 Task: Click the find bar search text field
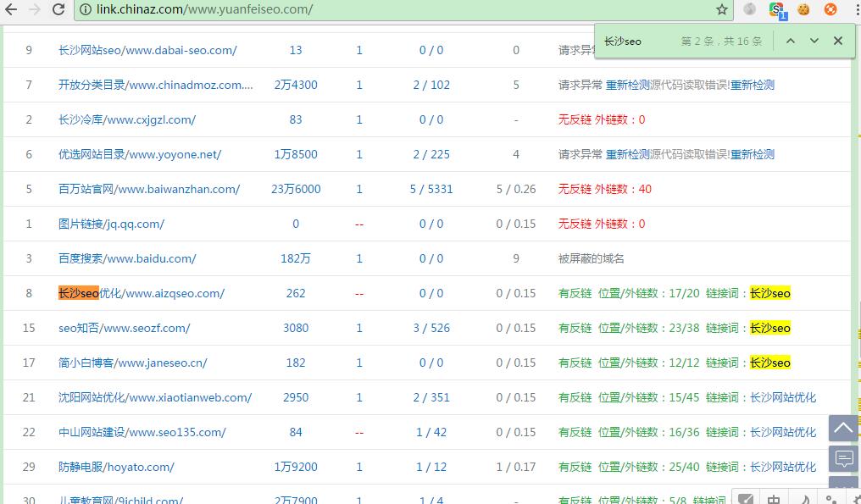[x=636, y=41]
